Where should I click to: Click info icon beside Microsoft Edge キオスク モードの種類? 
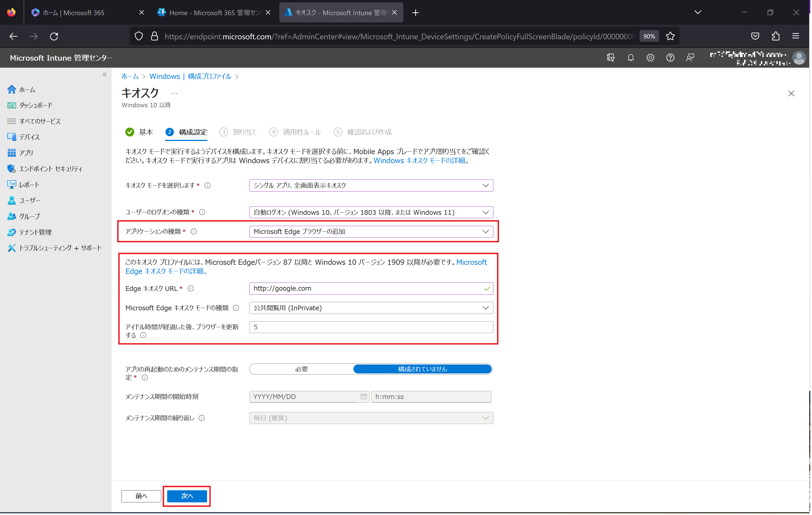[236, 308]
